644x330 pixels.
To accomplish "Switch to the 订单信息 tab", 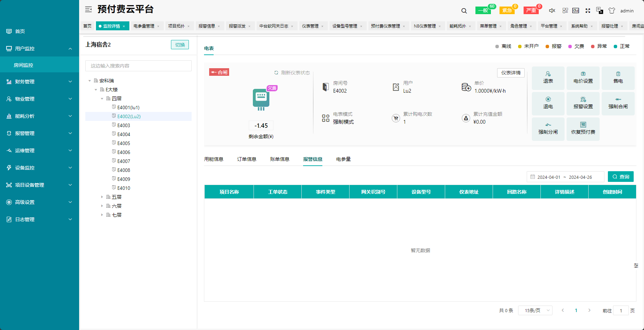I will coord(247,159).
